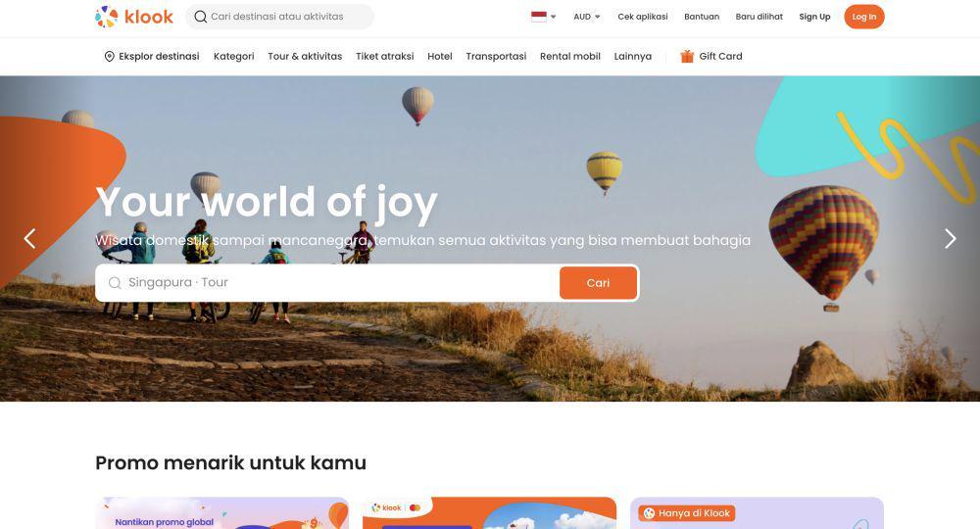This screenshot has height=529, width=980.
Task: Click the orange Cari button
Action: click(x=598, y=283)
